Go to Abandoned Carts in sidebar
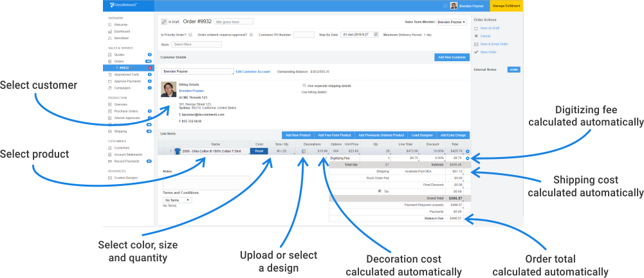Viewport: 644px width, 278px height. pyautogui.click(x=126, y=74)
